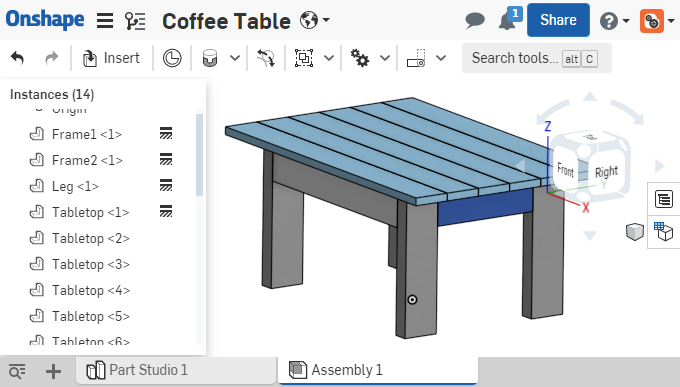The width and height of the screenshot is (680, 387).
Task: Click the fixed hatch icon beside Tabletop <1>
Action: coord(166,211)
